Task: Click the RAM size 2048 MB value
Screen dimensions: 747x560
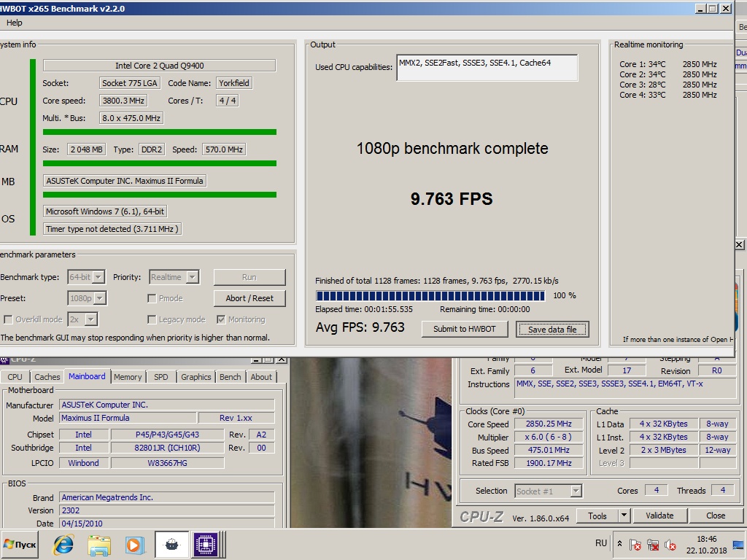Action: pos(86,149)
